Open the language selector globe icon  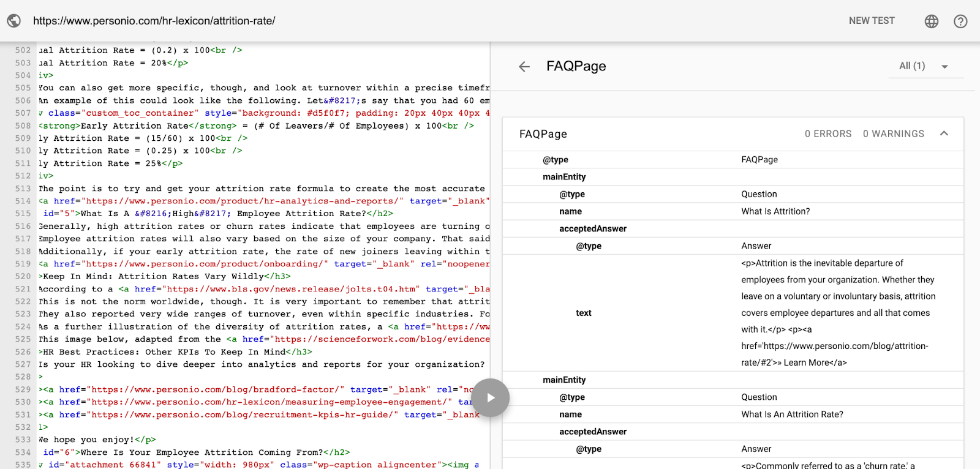(x=932, y=21)
